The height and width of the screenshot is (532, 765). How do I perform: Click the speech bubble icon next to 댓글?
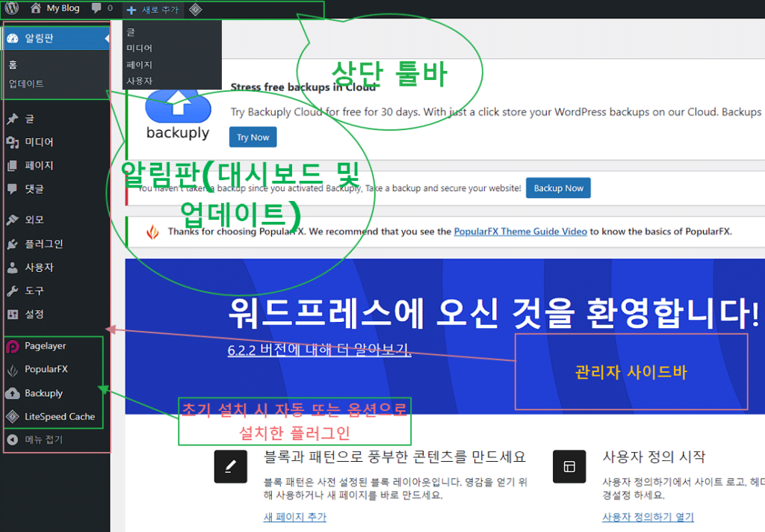13,189
